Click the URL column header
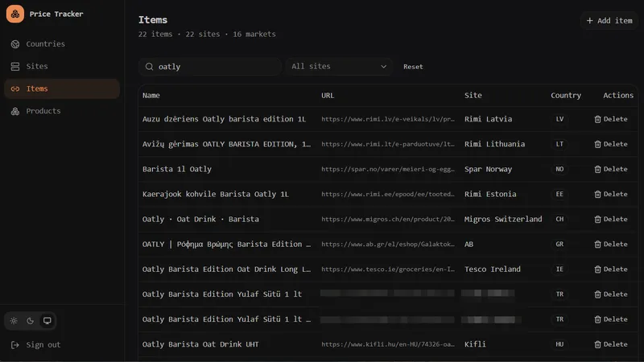This screenshot has height=362, width=644. (328, 95)
